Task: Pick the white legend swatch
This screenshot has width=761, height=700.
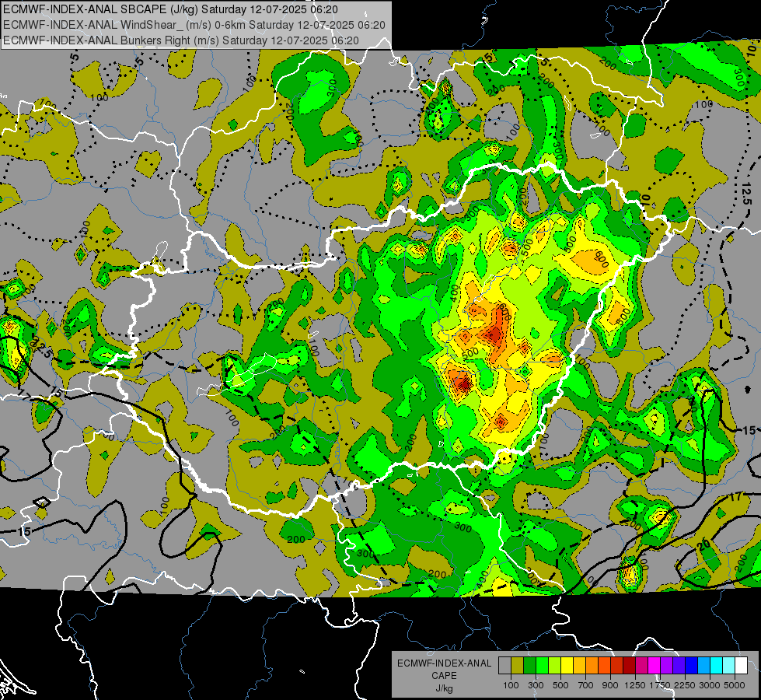Action: click(742, 666)
